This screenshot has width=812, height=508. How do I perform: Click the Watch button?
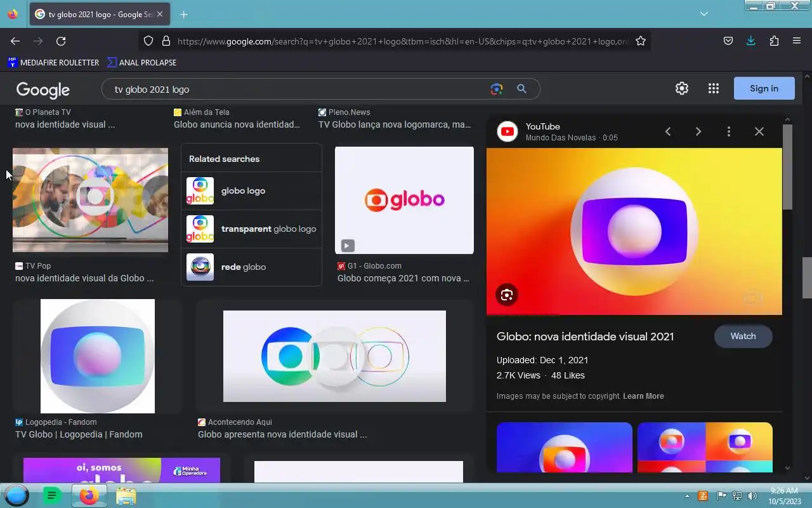(x=743, y=336)
